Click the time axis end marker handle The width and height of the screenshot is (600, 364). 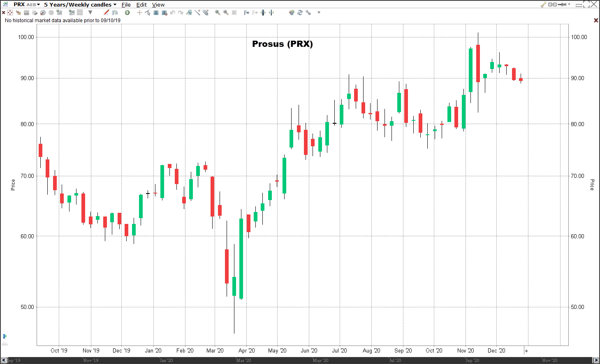point(526,351)
